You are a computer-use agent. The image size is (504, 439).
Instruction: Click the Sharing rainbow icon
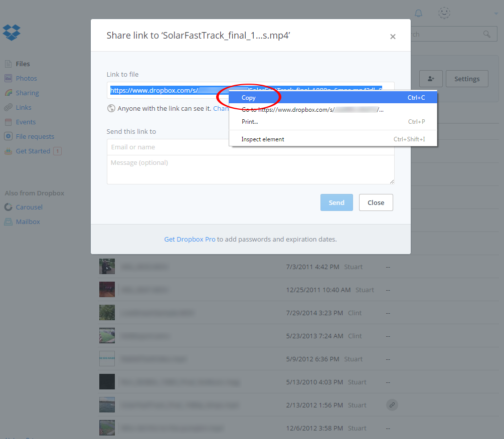pyautogui.click(x=9, y=93)
